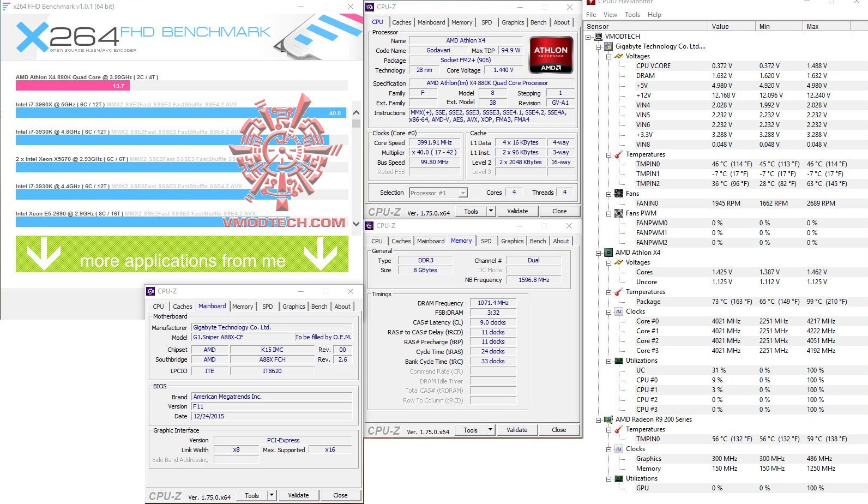Click the x264 results scrollbar down arrow
This screenshot has width=868, height=504.
click(357, 224)
